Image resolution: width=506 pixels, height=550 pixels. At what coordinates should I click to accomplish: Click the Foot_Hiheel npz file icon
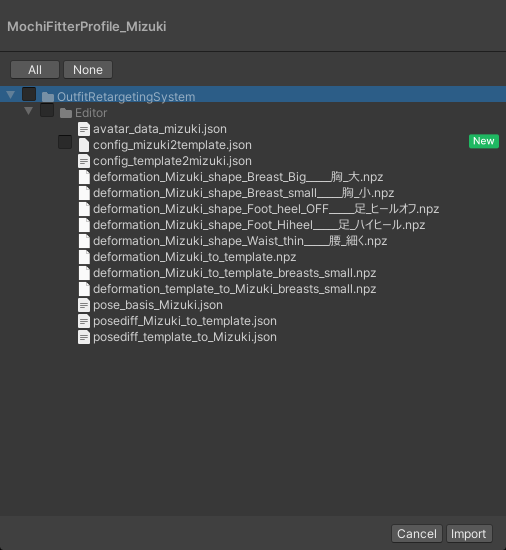tap(84, 225)
